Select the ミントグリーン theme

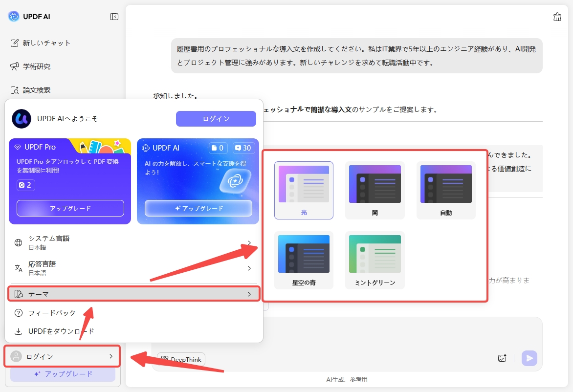[x=375, y=260]
